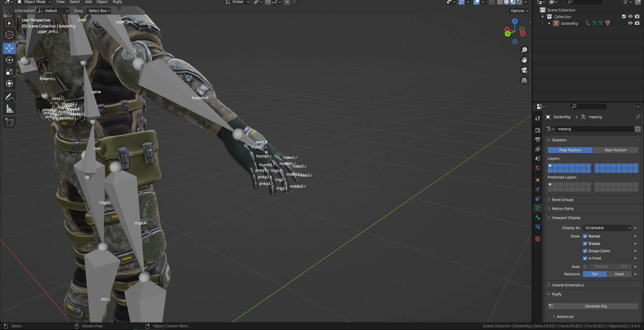Collapse the Collection tree item

(x=543, y=16)
